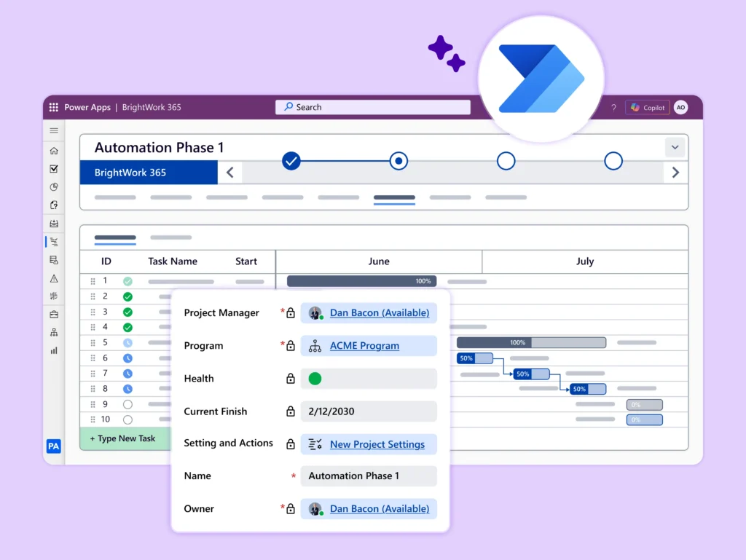Toggle the faded check status on task 1
The width and height of the screenshot is (746, 560).
[x=127, y=281]
